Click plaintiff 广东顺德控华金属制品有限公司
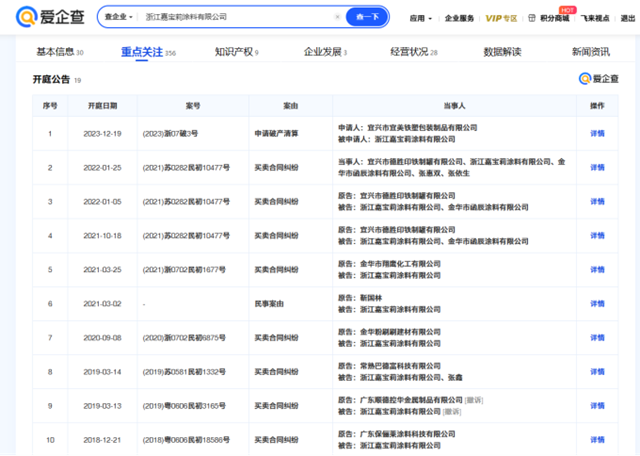This screenshot has width=640, height=456. pos(411,400)
